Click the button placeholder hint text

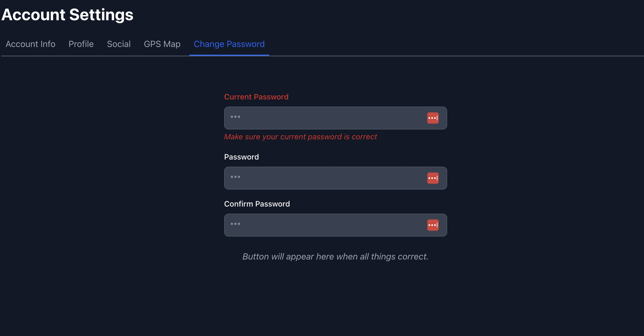(x=335, y=257)
